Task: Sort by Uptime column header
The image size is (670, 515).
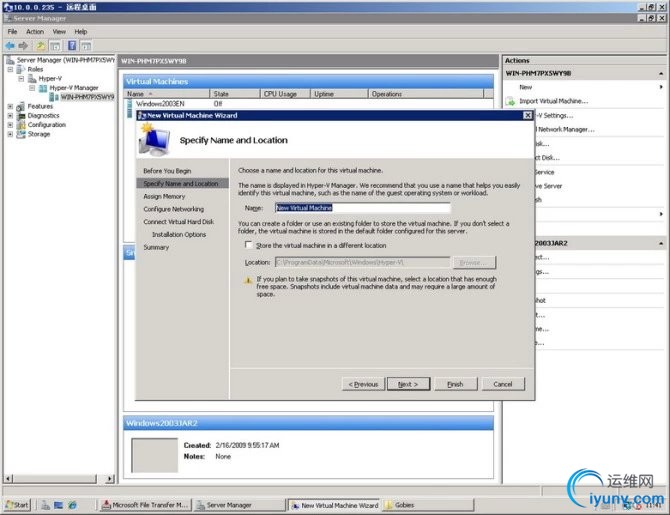Action: click(339, 94)
